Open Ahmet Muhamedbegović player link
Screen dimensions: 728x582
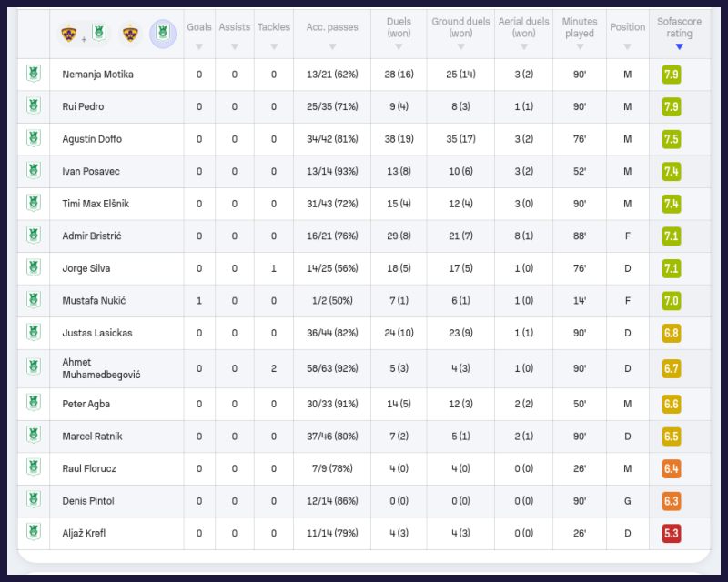(x=101, y=368)
